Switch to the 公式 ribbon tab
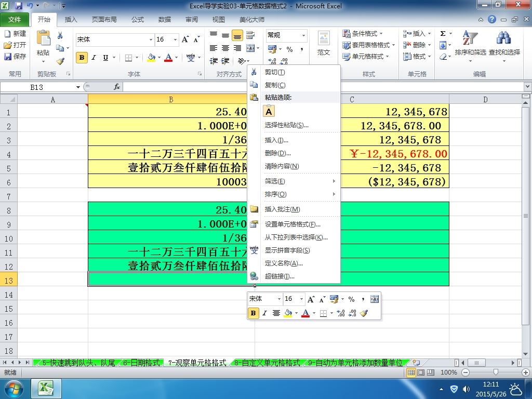The width and height of the screenshot is (532, 399). click(137, 20)
